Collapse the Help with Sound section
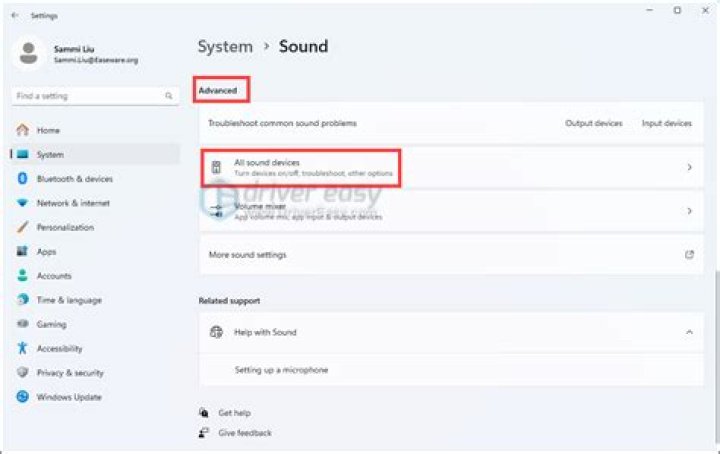The image size is (720, 454). pos(689,332)
